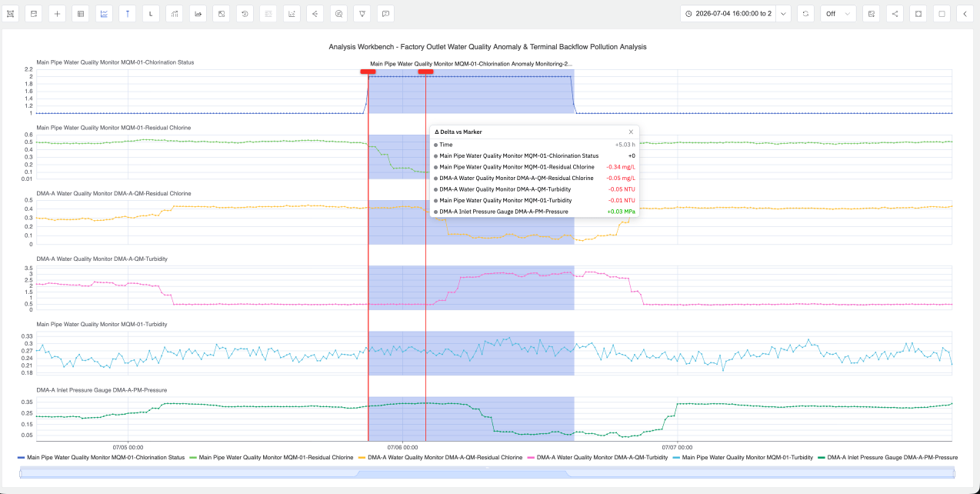Click the '-0.01 NTU' delta value
The image size is (980, 494).
[x=622, y=200]
